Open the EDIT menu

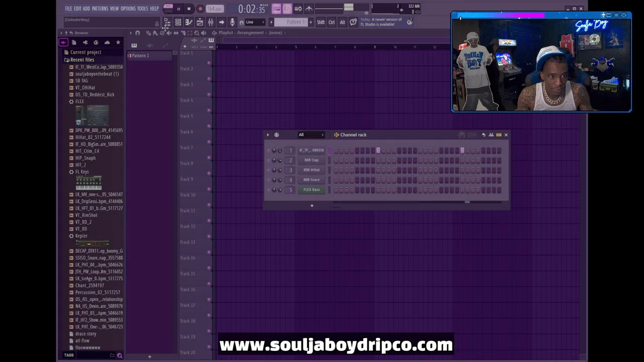[x=78, y=9]
